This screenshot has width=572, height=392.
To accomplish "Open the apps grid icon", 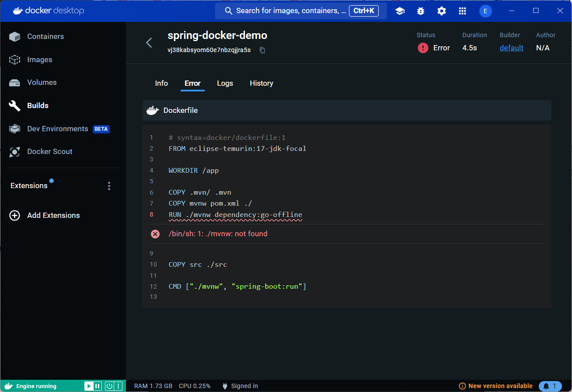I will tap(462, 11).
